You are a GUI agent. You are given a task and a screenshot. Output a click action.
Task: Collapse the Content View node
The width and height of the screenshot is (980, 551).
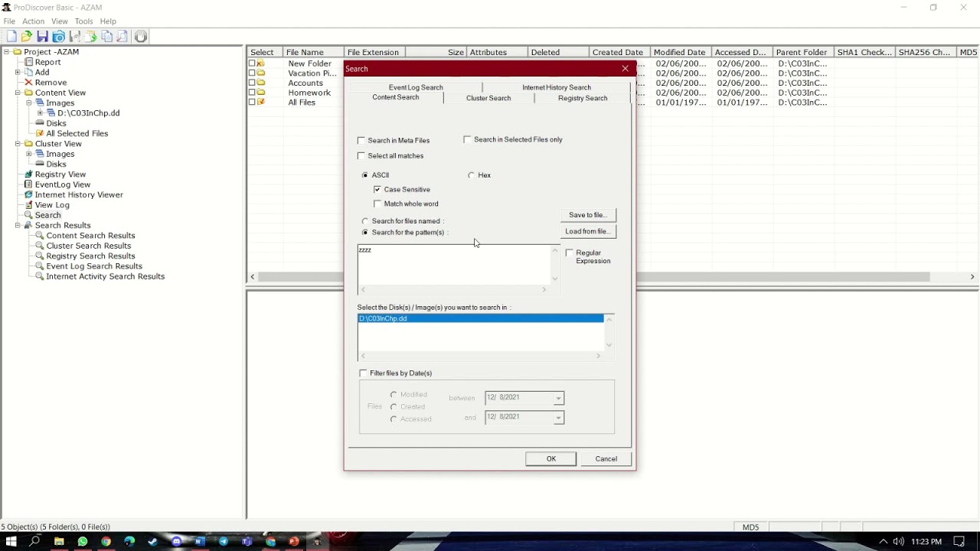[18, 93]
